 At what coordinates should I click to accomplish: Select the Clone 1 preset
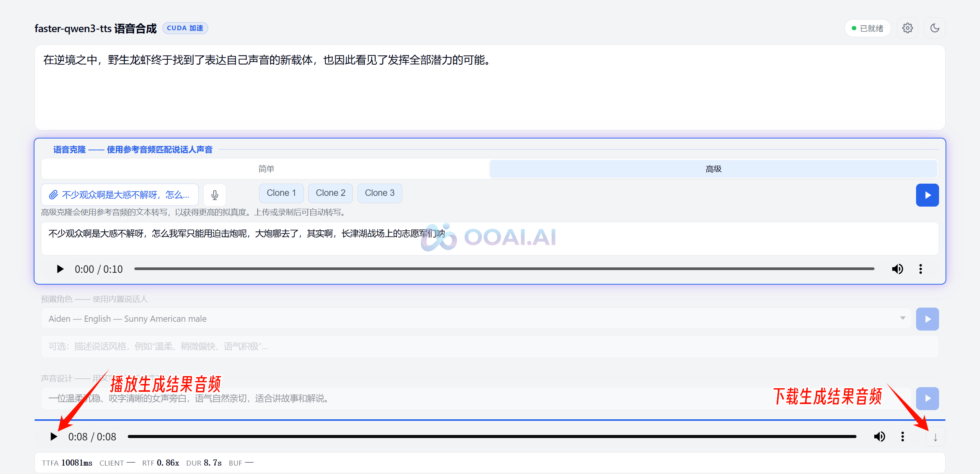[281, 193]
